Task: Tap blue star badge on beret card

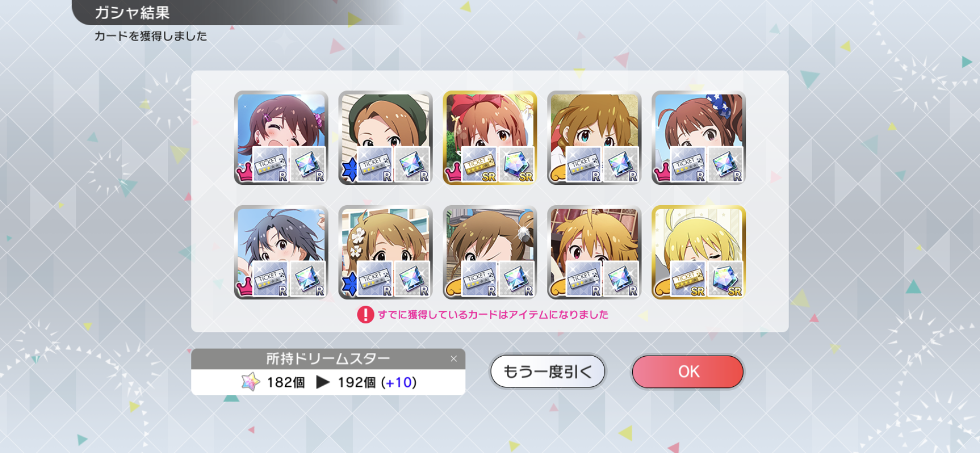Action: click(x=348, y=170)
